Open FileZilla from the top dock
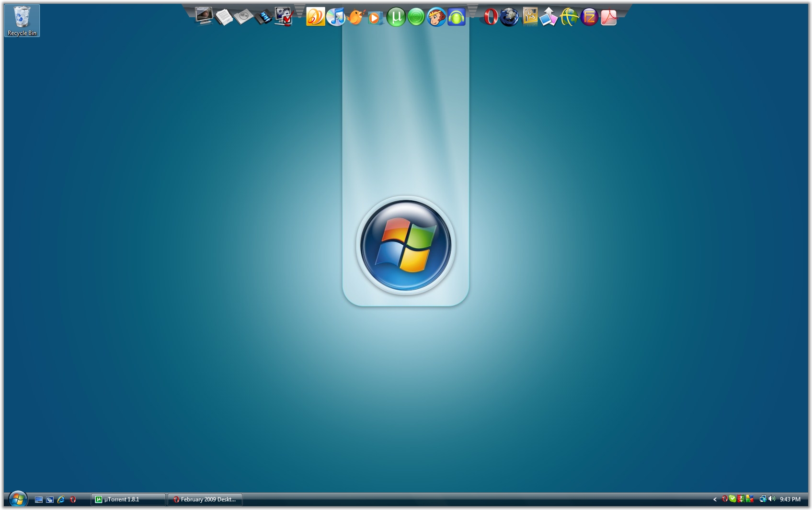Screen dimensions: 812x510 click(589, 18)
